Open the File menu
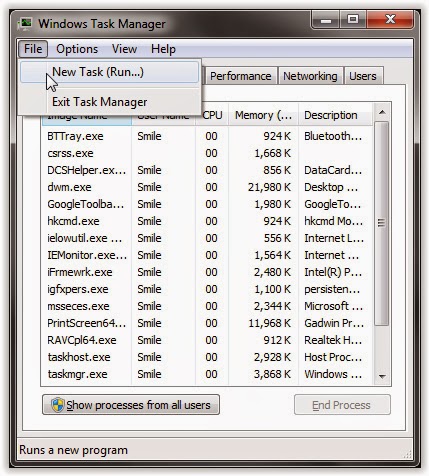Screen dimensions: 429x476 tap(33, 49)
